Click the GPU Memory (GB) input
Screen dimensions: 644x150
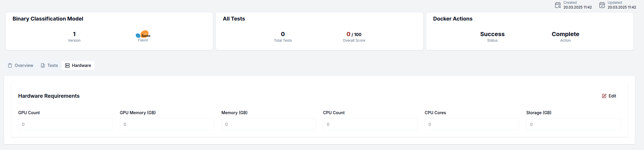(x=167, y=124)
